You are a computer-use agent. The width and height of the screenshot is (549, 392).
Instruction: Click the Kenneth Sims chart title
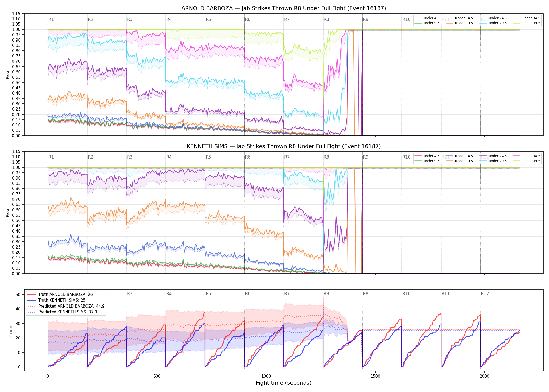tap(284, 146)
